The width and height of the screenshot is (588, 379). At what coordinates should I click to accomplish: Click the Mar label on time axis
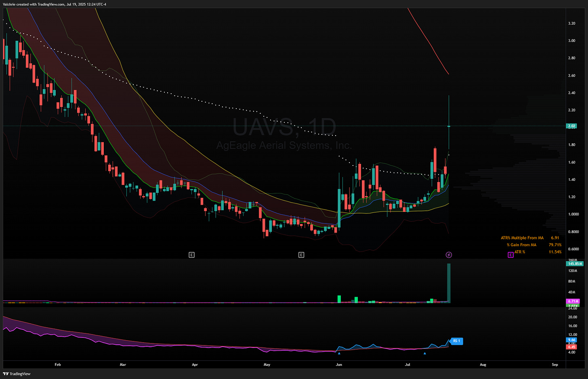tap(123, 364)
